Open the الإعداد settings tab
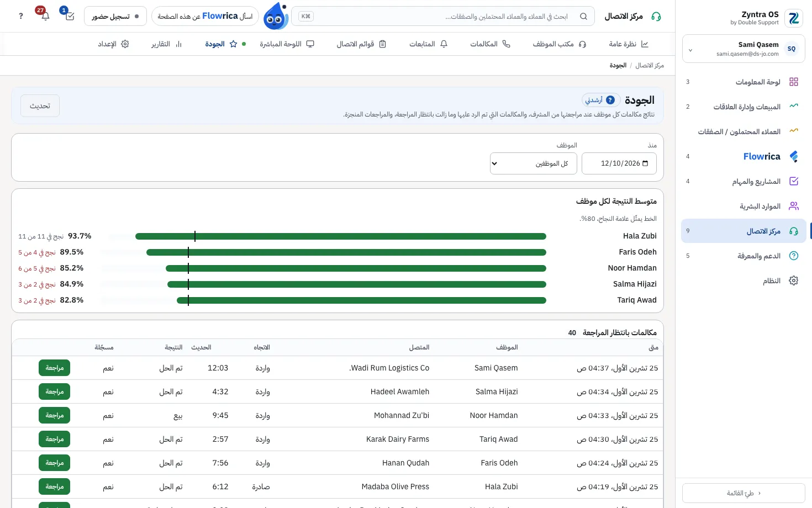This screenshot has width=812, height=508. (113, 44)
